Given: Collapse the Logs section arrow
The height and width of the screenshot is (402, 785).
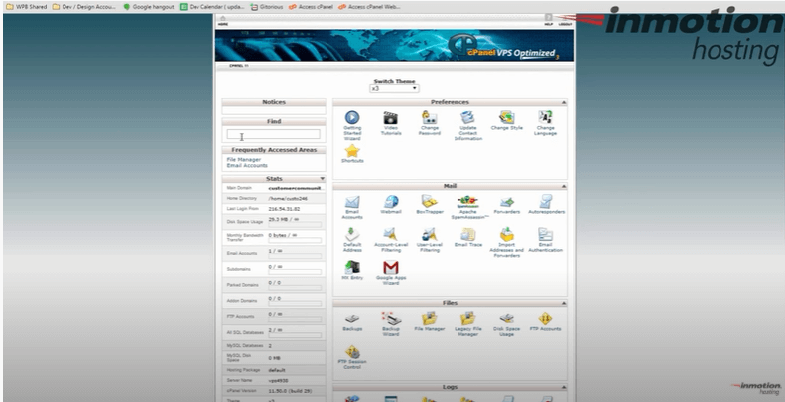Looking at the screenshot, I should tap(564, 387).
